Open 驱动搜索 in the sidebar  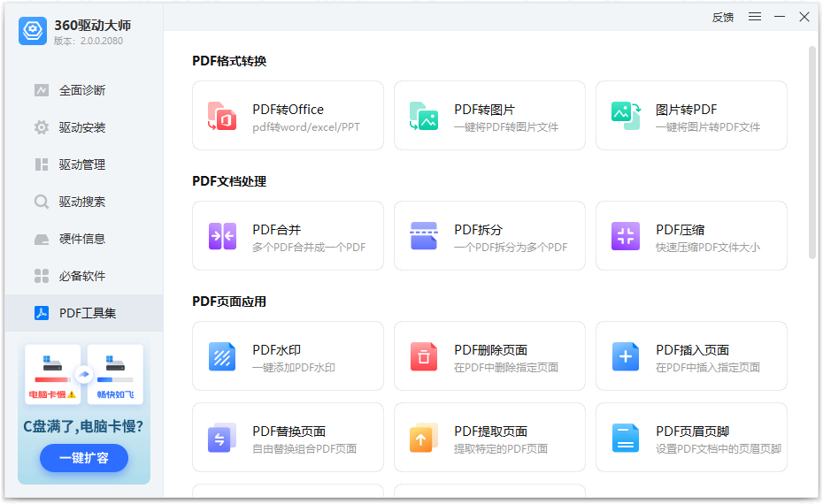84,202
